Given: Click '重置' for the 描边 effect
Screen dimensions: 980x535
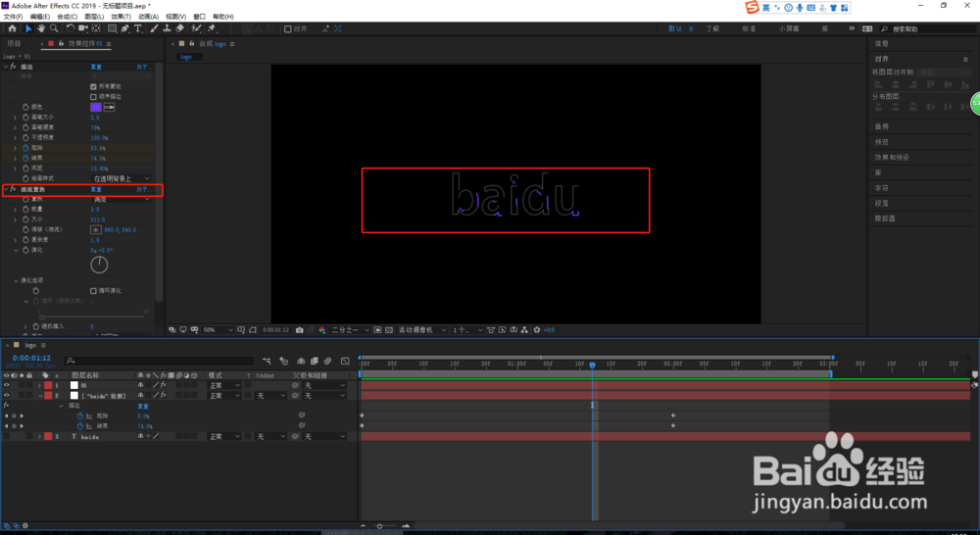Looking at the screenshot, I should [96, 67].
